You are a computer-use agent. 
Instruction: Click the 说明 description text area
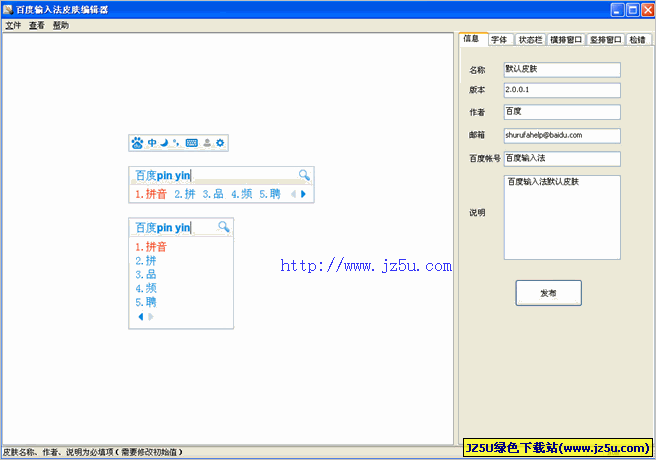coord(562,217)
